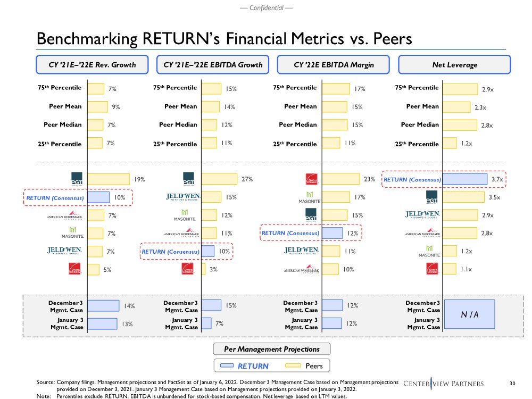
Task: Select the RETURN (Consensus) 3.7x leverage bar
Action: point(464,179)
